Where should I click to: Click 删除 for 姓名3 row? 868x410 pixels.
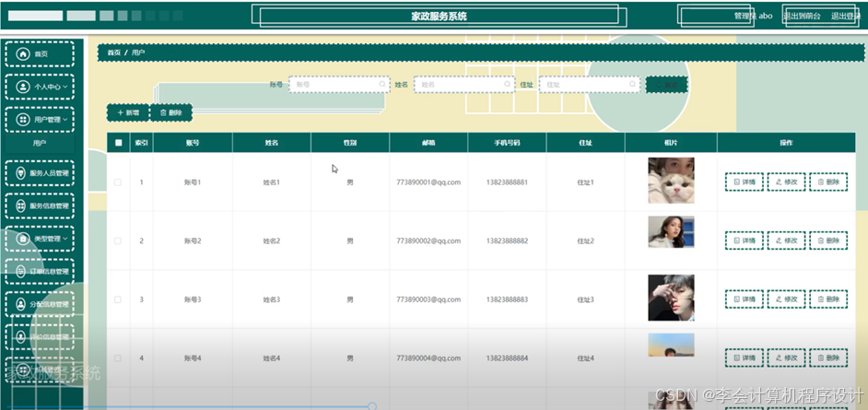(x=828, y=299)
